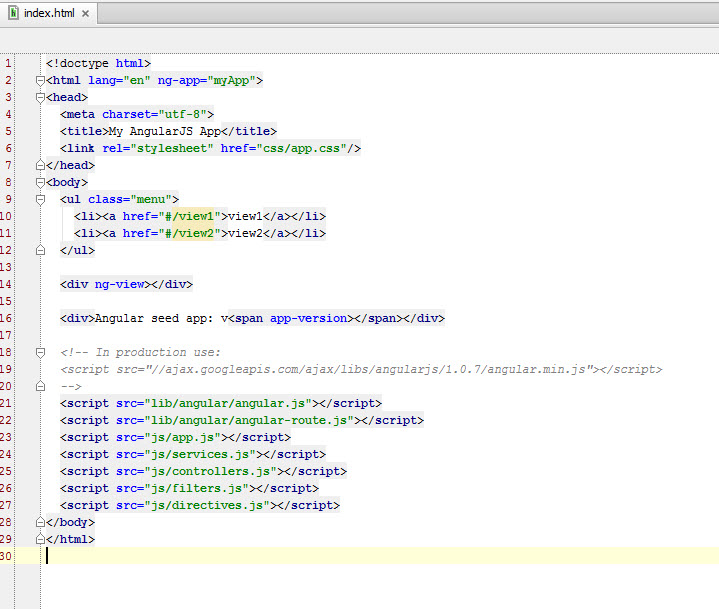719x609 pixels.
Task: Click the css/app.css href value
Action: pos(301,148)
